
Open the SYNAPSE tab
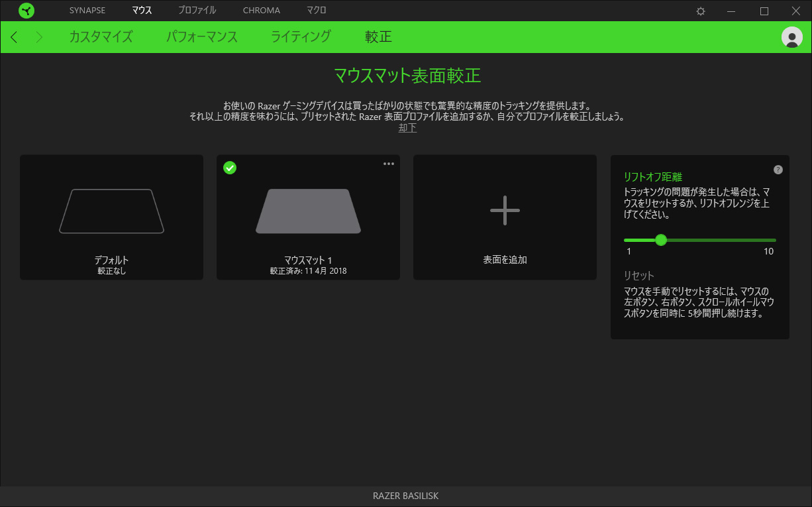[x=87, y=11]
